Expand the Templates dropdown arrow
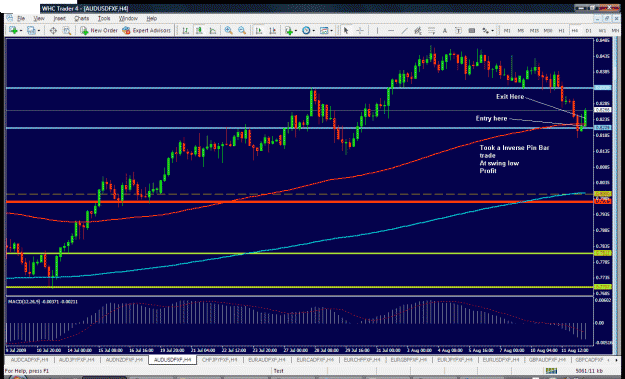The height and width of the screenshot is (379, 625). coord(331,31)
